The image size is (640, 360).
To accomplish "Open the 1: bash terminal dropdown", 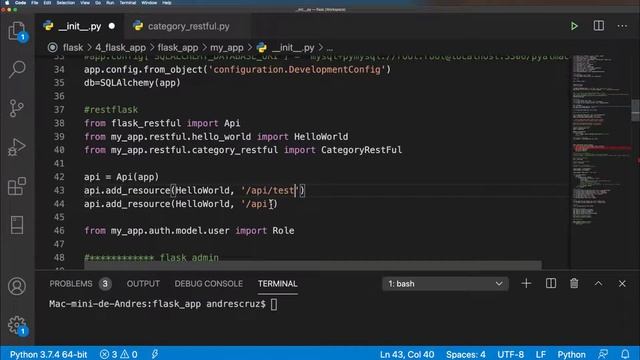I will [445, 284].
